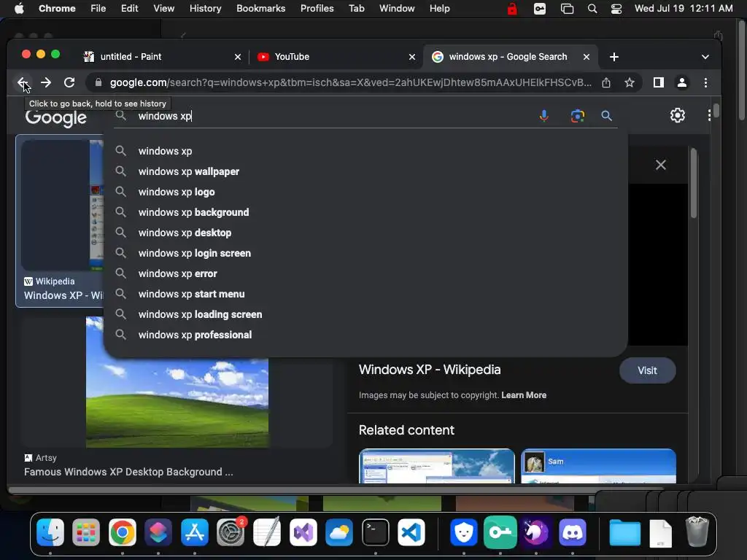Open the Learn More copyright link
Image resolution: width=747 pixels, height=560 pixels.
tap(524, 395)
